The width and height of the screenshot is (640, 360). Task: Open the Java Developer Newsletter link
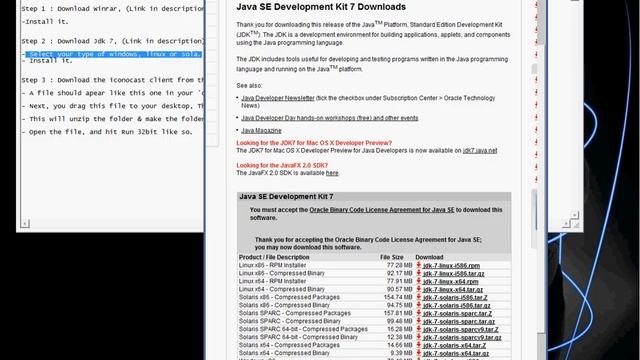(x=278, y=98)
